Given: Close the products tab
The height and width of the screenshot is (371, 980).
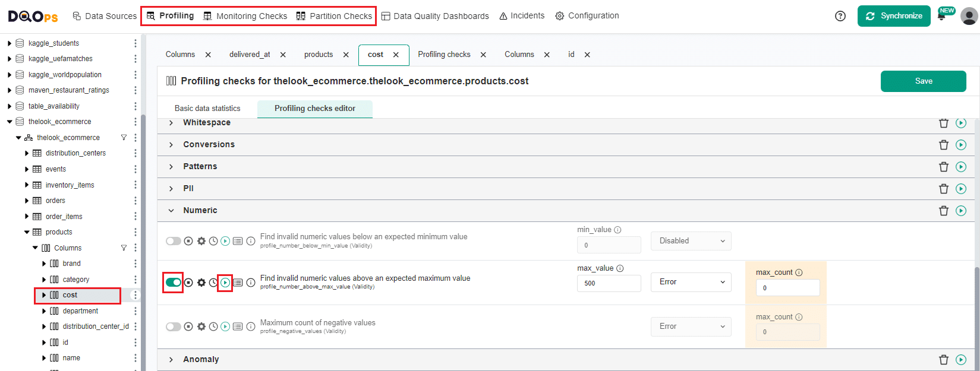Looking at the screenshot, I should click(x=346, y=55).
